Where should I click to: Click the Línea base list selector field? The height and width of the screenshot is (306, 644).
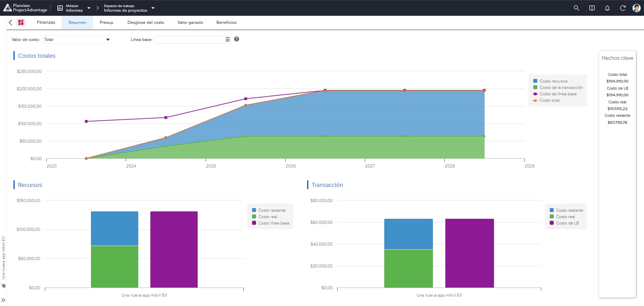click(x=193, y=40)
